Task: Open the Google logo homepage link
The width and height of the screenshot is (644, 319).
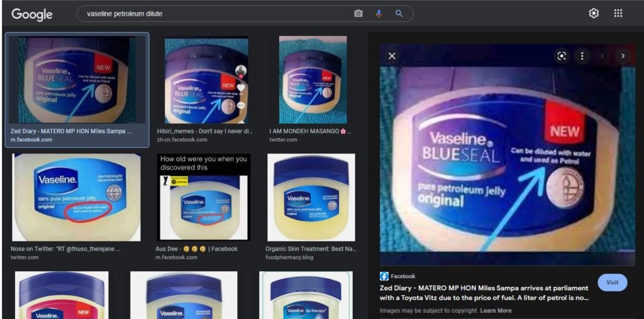Action: pyautogui.click(x=32, y=14)
